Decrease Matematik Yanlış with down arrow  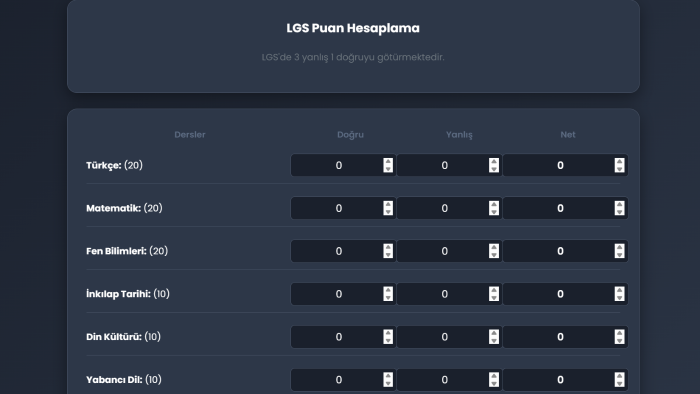click(494, 212)
